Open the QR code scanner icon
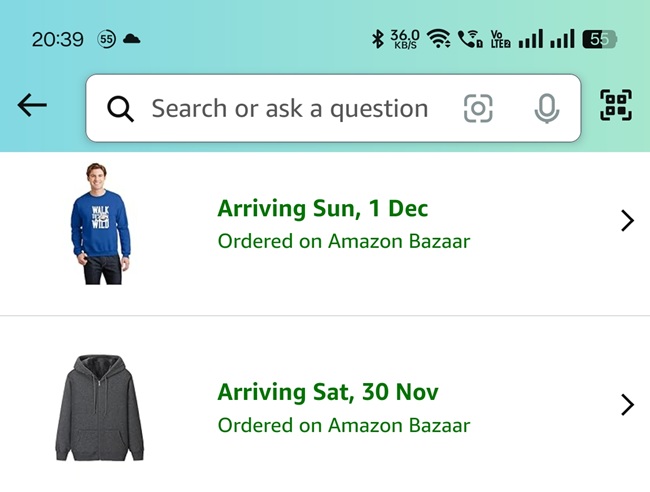Screen dimensions: 650x492 [x=616, y=105]
